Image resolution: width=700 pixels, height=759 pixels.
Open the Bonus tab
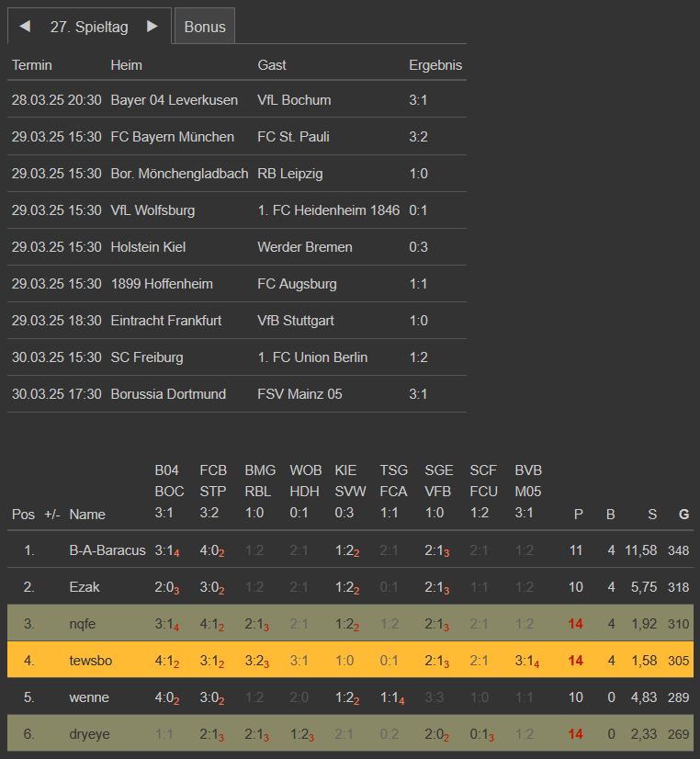(x=204, y=27)
